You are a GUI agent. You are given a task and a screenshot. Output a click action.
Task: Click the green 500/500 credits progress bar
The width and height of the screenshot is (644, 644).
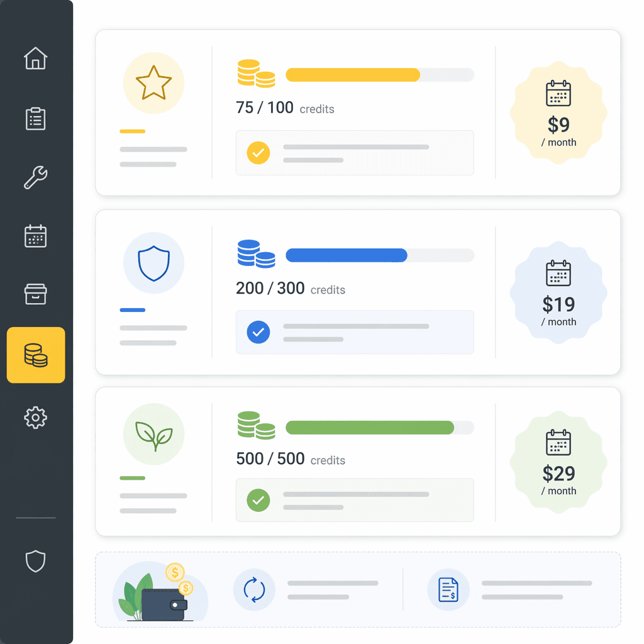(380, 428)
